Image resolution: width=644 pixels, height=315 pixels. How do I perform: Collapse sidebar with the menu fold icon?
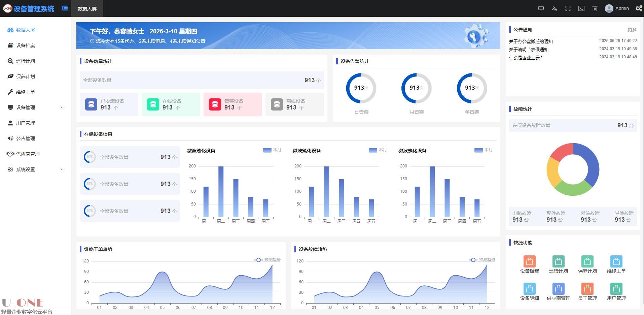point(65,8)
